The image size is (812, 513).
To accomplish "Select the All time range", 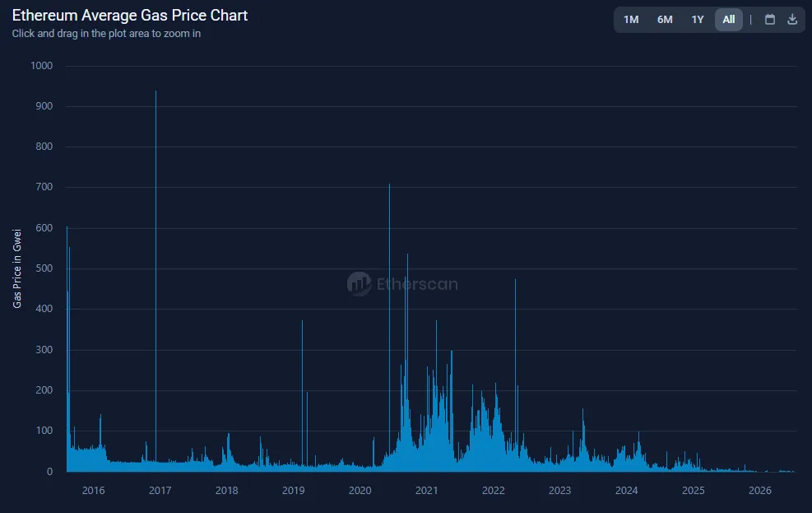I will 729,20.
